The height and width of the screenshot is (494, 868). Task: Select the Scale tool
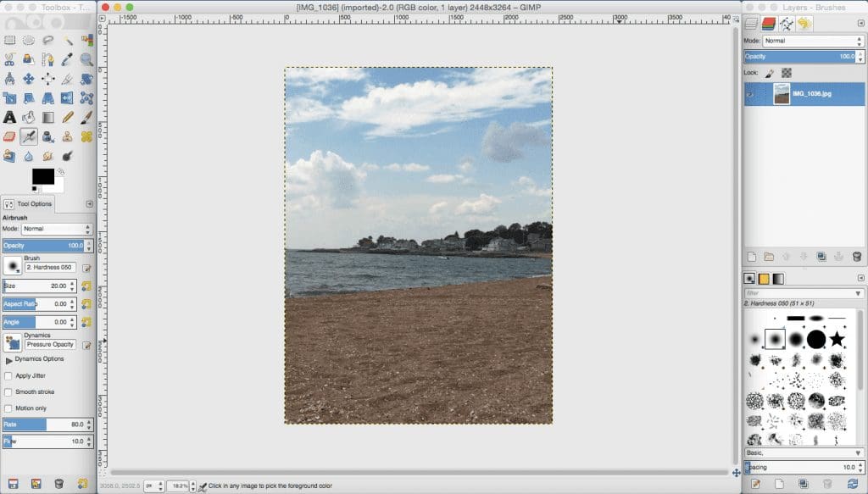(9, 98)
